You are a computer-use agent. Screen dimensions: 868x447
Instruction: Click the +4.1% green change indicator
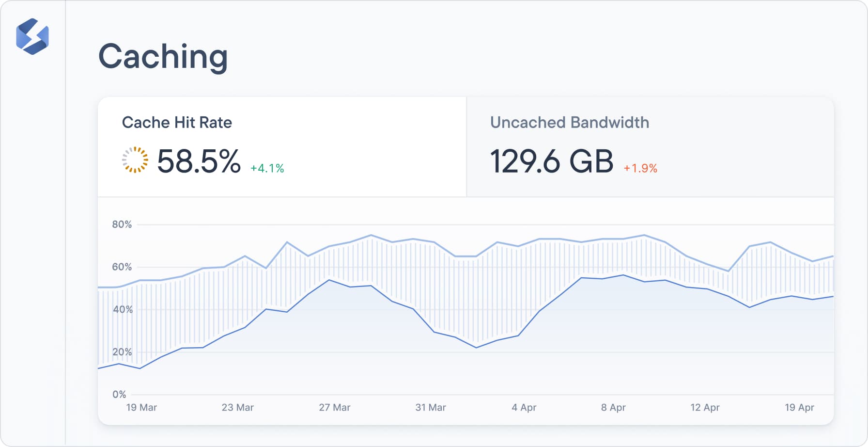pos(267,168)
